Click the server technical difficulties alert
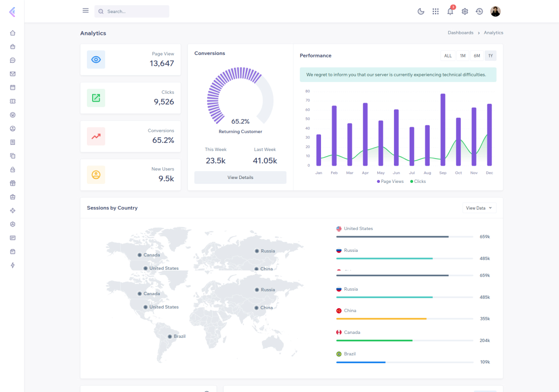The image size is (559, 392). pos(398,75)
